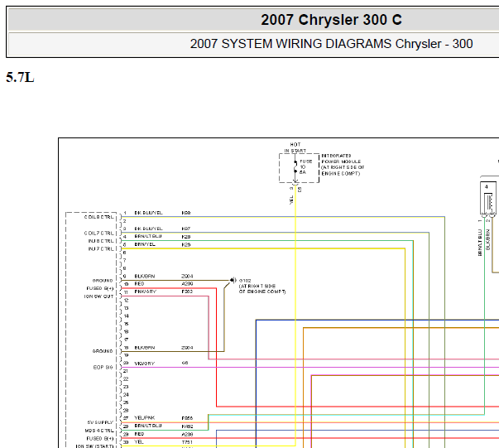Click the "IGN SW (START)" pin label
The image size is (499, 448).
(95, 446)
